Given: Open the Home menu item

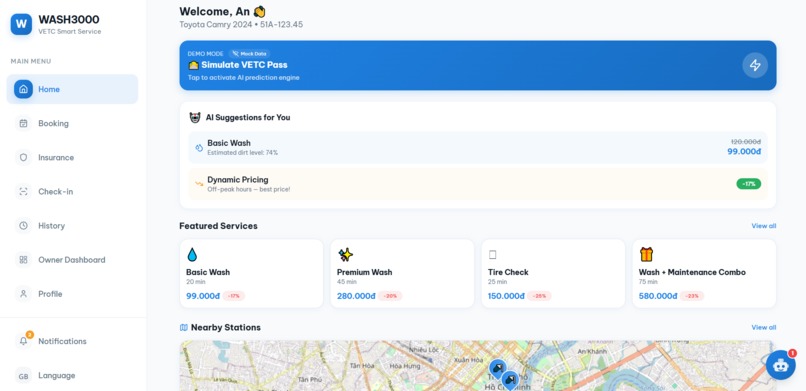Looking at the screenshot, I should pos(72,89).
